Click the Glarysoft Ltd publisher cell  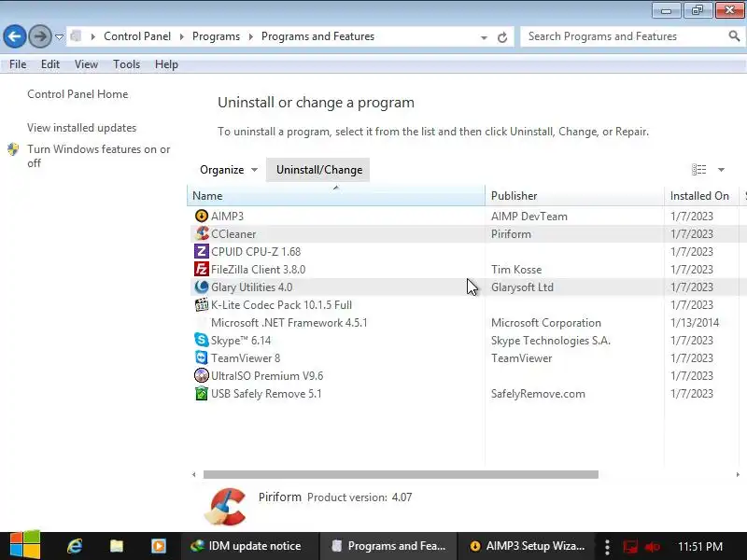click(x=522, y=287)
